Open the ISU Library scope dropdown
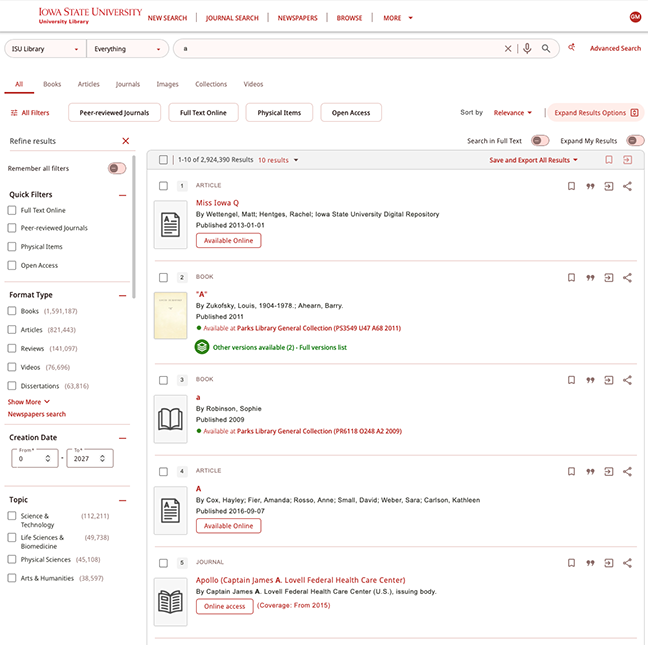The height and width of the screenshot is (645, 648). [45, 49]
